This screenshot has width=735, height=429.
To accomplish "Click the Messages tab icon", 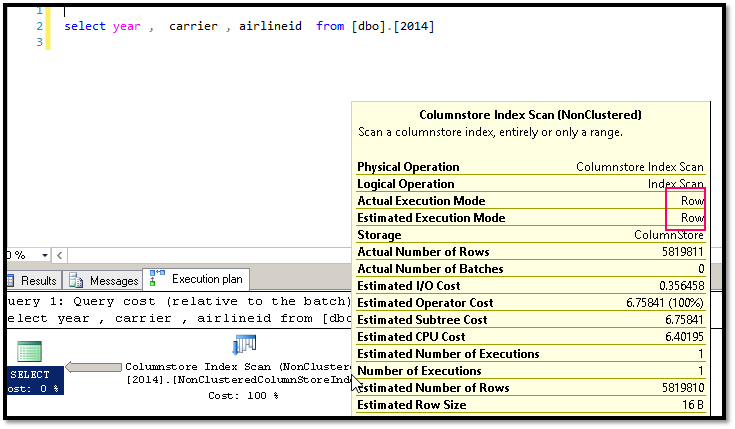I will (x=76, y=280).
